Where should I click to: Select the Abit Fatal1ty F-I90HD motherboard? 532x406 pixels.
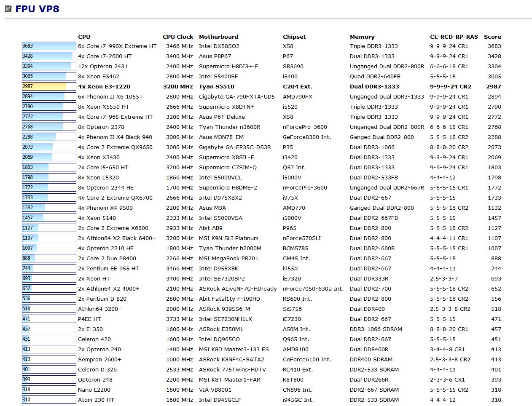coord(229,299)
